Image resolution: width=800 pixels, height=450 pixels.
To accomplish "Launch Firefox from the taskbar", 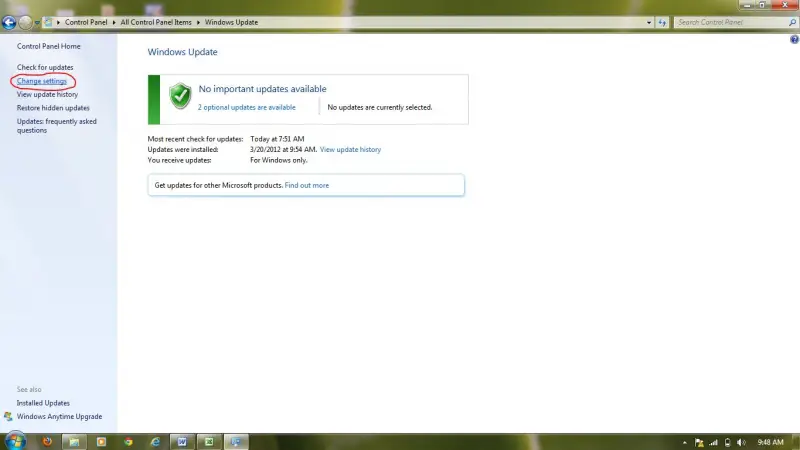I will click(47, 442).
